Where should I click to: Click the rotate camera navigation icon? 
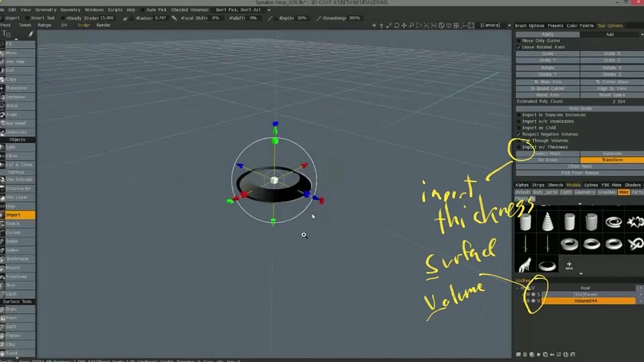(396, 25)
